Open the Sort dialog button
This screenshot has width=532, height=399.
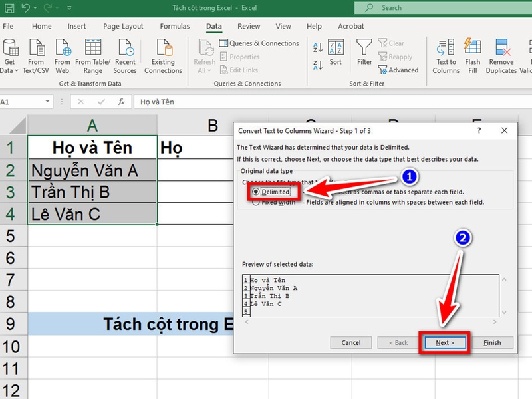pyautogui.click(x=336, y=52)
